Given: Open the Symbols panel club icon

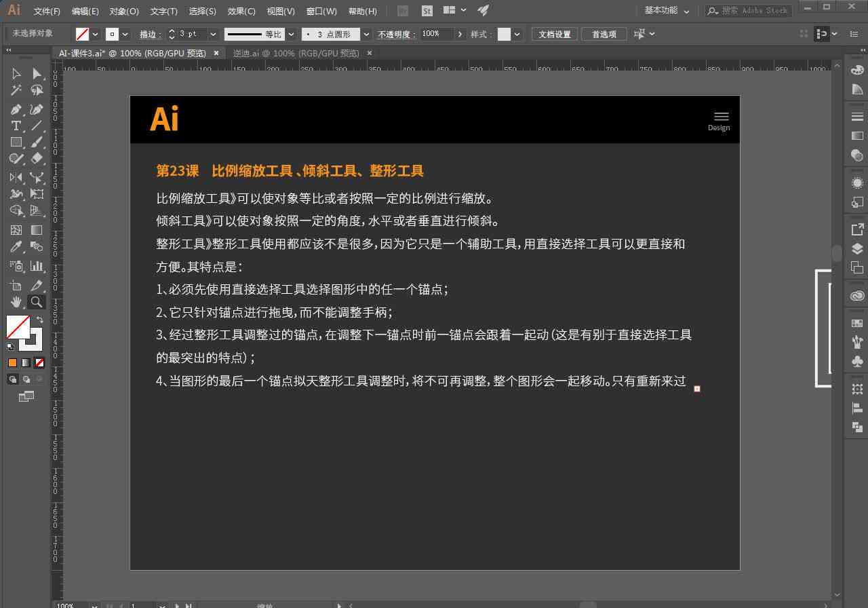Looking at the screenshot, I should [857, 360].
